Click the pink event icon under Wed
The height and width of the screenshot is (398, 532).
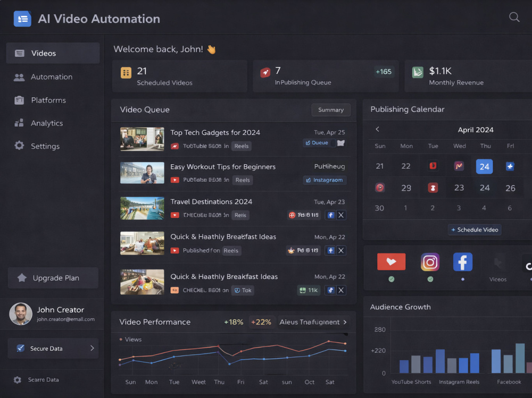(459, 166)
